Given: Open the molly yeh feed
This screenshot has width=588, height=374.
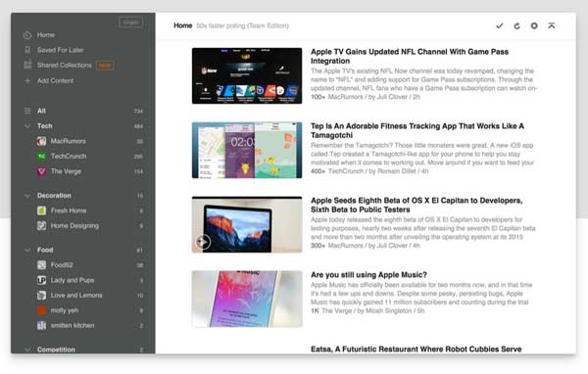Looking at the screenshot, I should (x=65, y=310).
